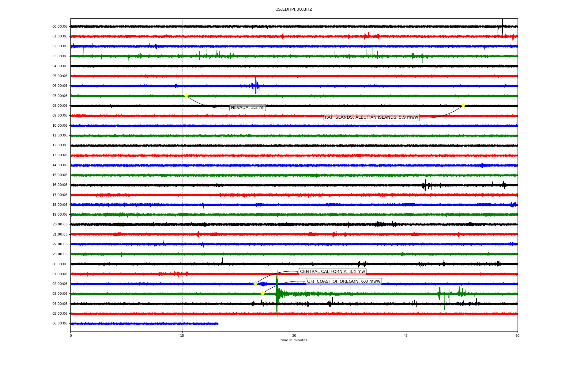Viewport: 588px width, 368px height.
Task: Click the last 06:00:06 row label at bottom
Action: [x=60, y=324]
